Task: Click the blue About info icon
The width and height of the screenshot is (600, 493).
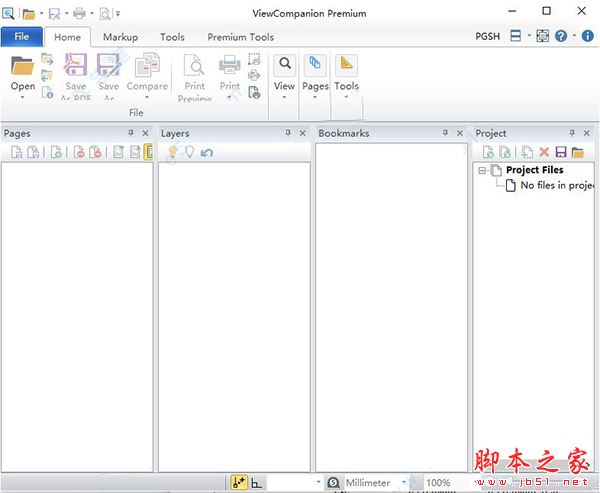Action: (x=587, y=36)
